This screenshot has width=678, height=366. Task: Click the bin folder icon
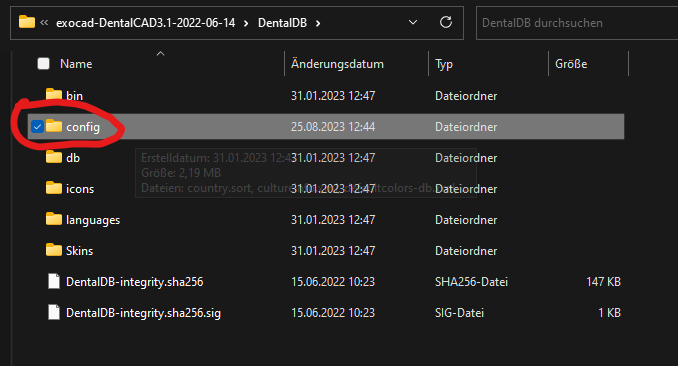[x=54, y=95]
